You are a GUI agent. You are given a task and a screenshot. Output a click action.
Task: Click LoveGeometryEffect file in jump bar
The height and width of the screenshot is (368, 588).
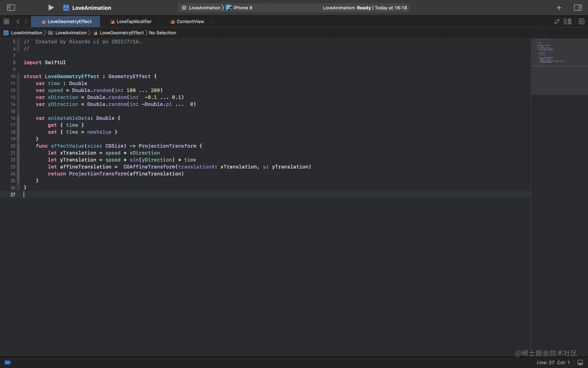point(118,33)
